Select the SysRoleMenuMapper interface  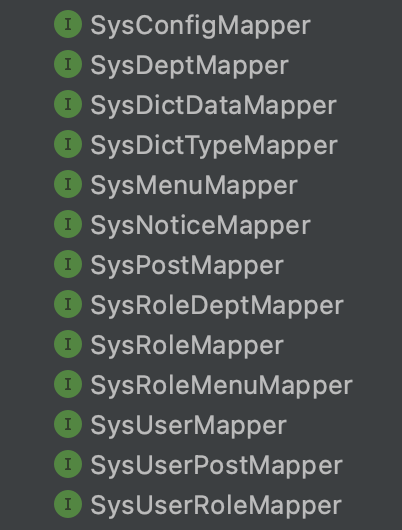click(221, 386)
